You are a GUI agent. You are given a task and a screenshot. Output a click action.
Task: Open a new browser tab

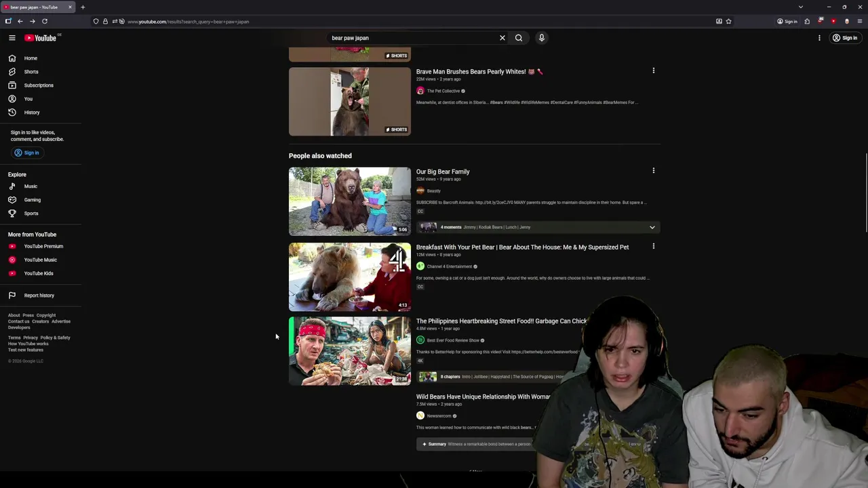point(83,7)
